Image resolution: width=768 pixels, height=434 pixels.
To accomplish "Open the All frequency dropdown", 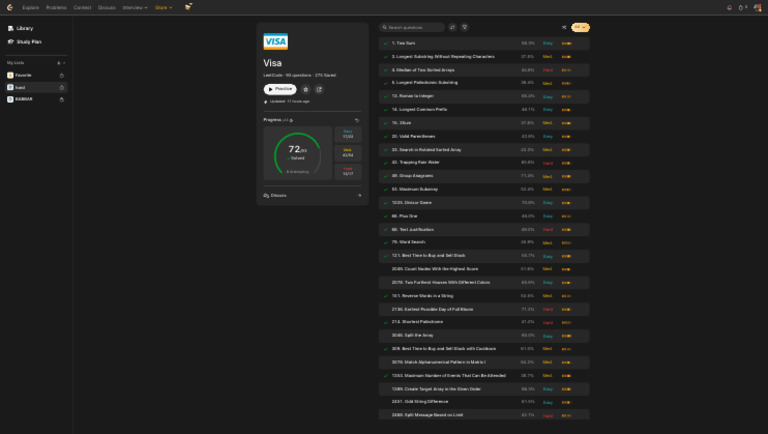I will 580,27.
